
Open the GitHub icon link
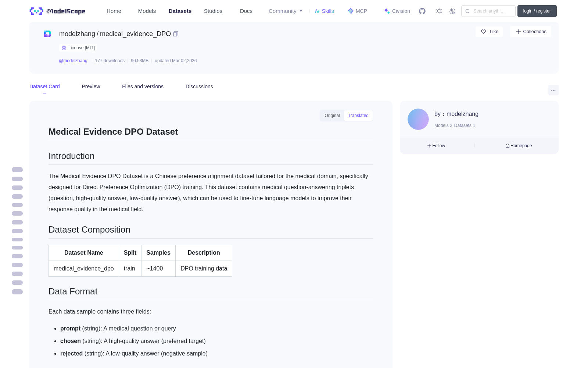422,11
